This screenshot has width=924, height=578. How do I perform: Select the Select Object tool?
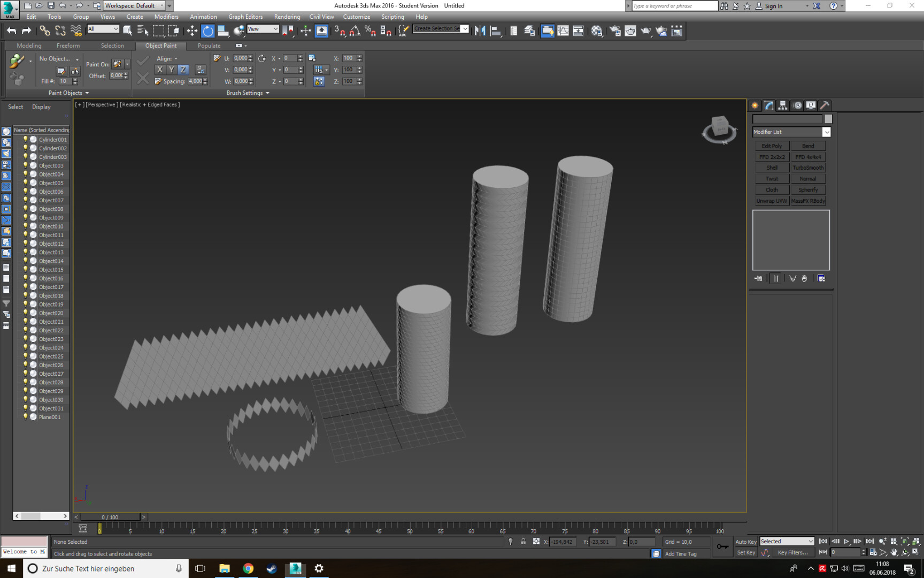127,31
